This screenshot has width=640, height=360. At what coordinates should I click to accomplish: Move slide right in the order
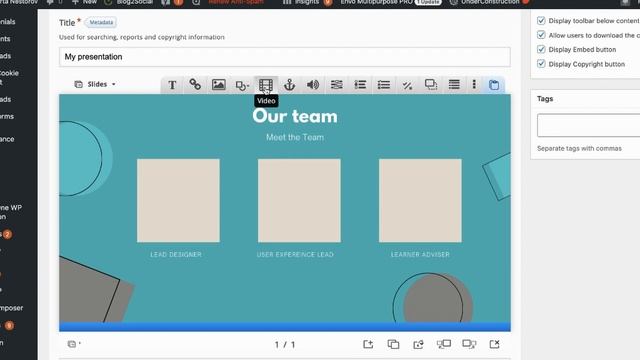coord(469,344)
